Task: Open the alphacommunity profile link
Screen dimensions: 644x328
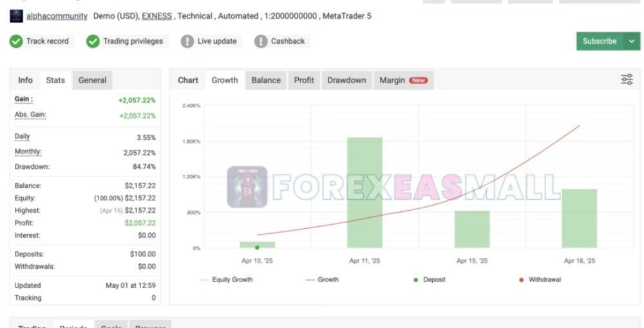Action: coord(57,16)
